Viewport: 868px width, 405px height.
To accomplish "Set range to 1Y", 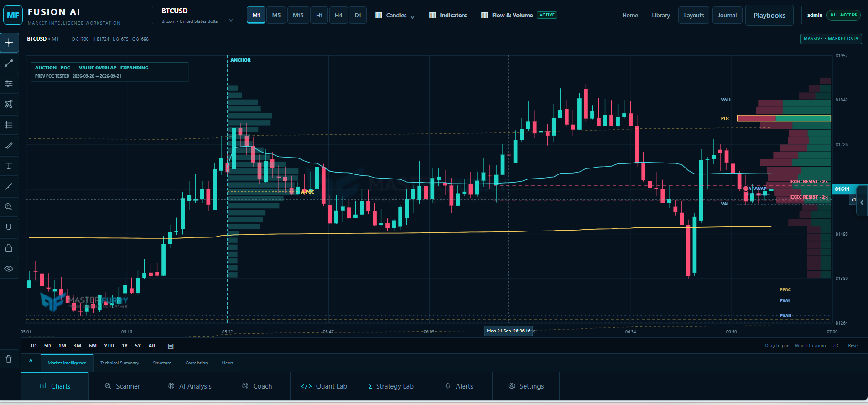I will click(125, 346).
